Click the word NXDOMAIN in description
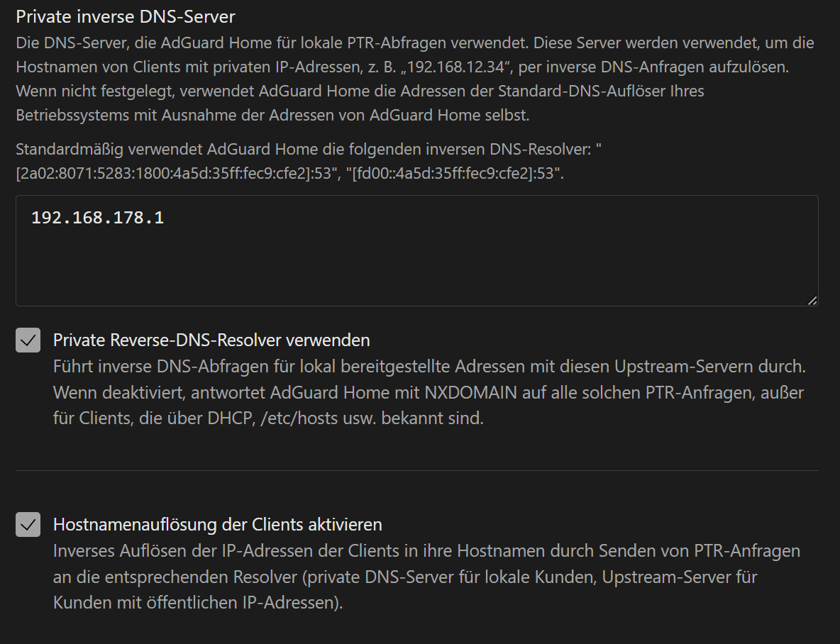The width and height of the screenshot is (840, 644). click(x=471, y=393)
